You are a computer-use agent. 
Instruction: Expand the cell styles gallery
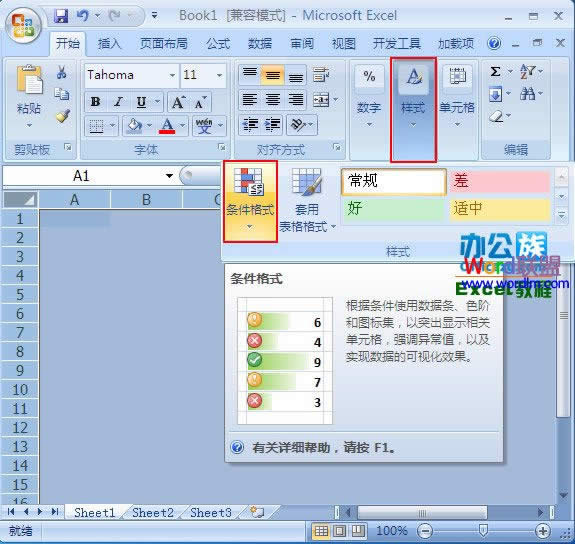pos(561,215)
